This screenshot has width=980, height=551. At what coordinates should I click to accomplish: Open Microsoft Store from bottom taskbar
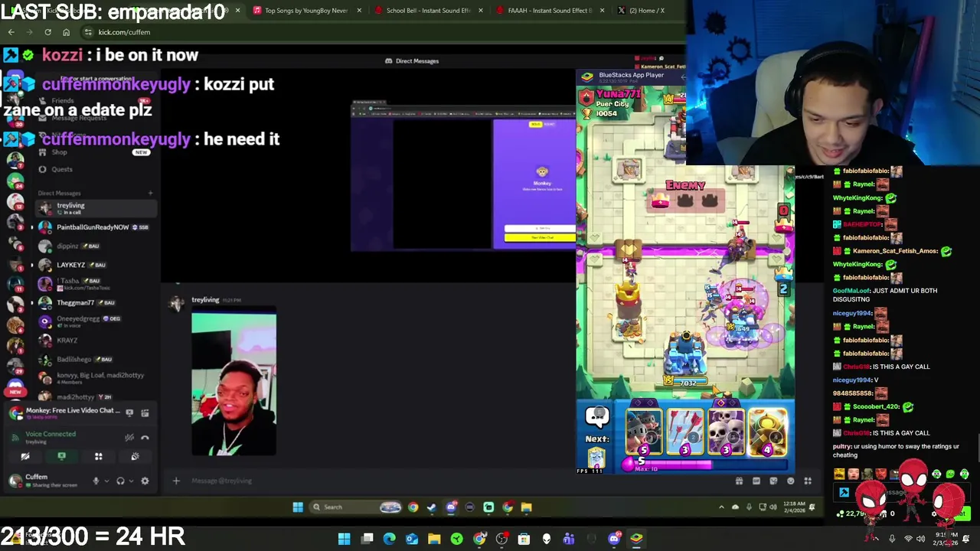pos(524,539)
